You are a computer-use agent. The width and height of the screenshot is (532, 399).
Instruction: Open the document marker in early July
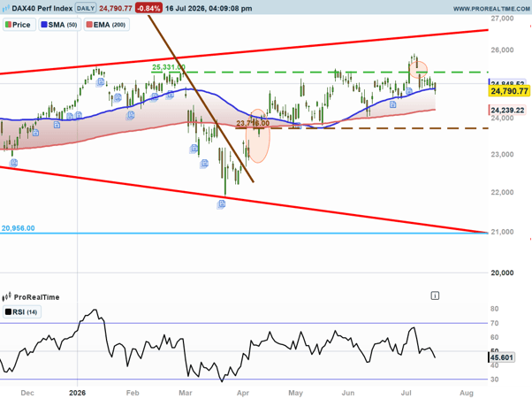click(409, 91)
